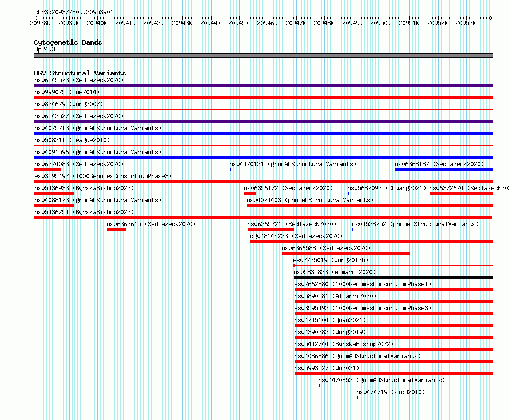Click nsv5993527 (Wu2021) label
The height and width of the screenshot is (420, 509).
pos(327,368)
